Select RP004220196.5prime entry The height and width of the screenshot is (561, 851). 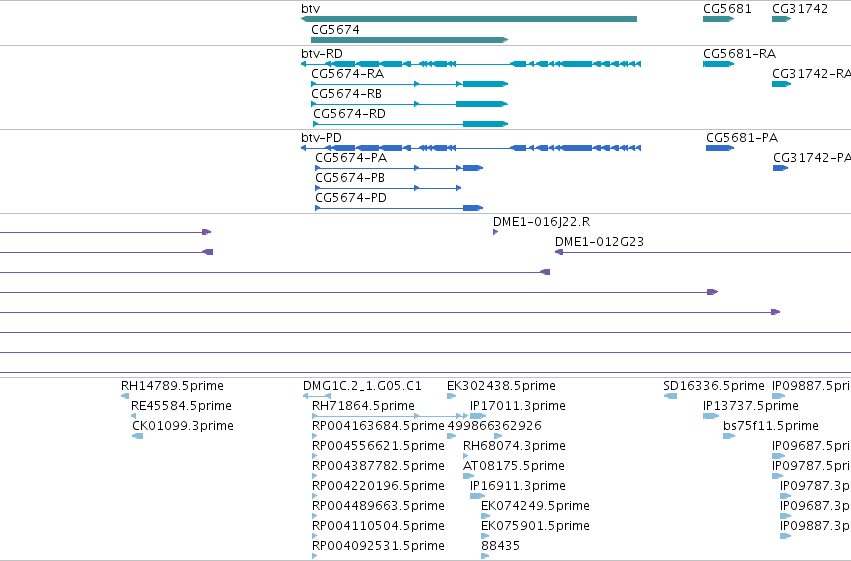point(378,486)
